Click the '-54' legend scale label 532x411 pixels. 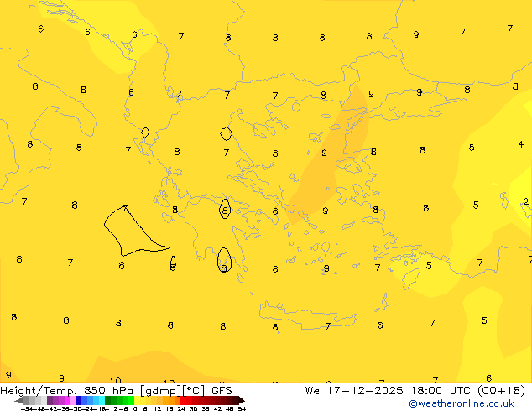tap(27, 408)
